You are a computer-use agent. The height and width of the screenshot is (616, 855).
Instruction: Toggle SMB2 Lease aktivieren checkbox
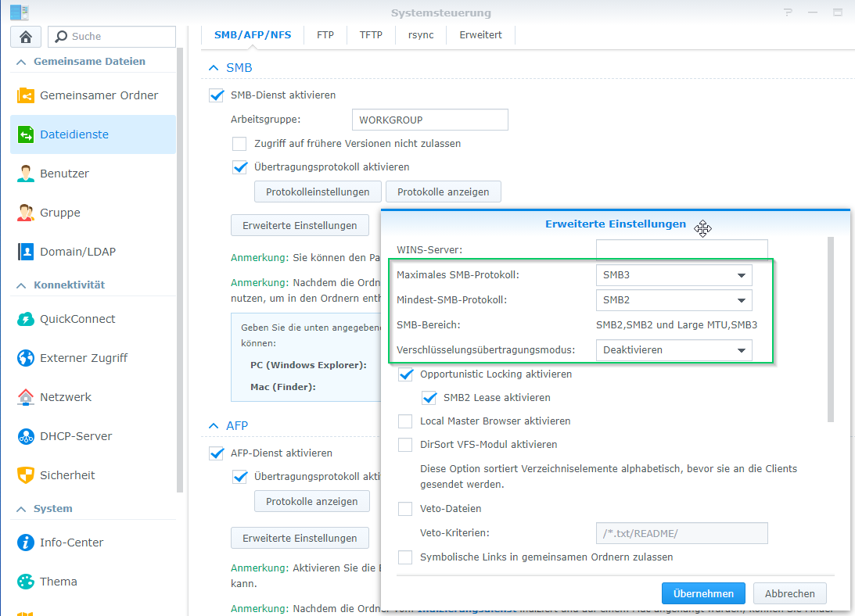point(429,398)
